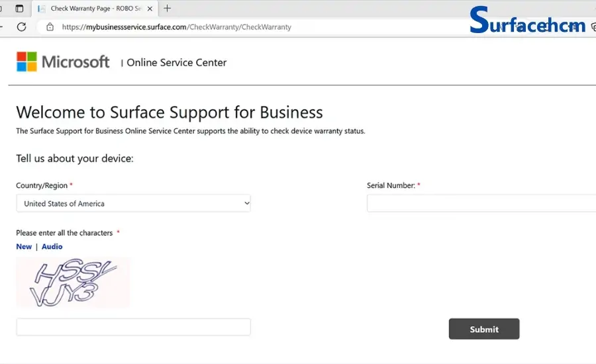Click 'Please enter all the characters' label
Screen dimensions: 596x364
tap(64, 233)
